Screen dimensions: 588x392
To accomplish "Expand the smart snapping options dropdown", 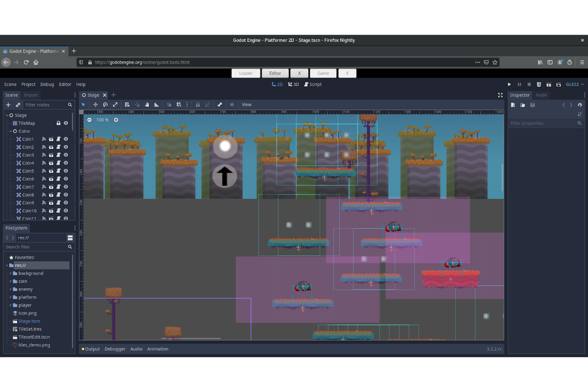I will pyautogui.click(x=187, y=104).
